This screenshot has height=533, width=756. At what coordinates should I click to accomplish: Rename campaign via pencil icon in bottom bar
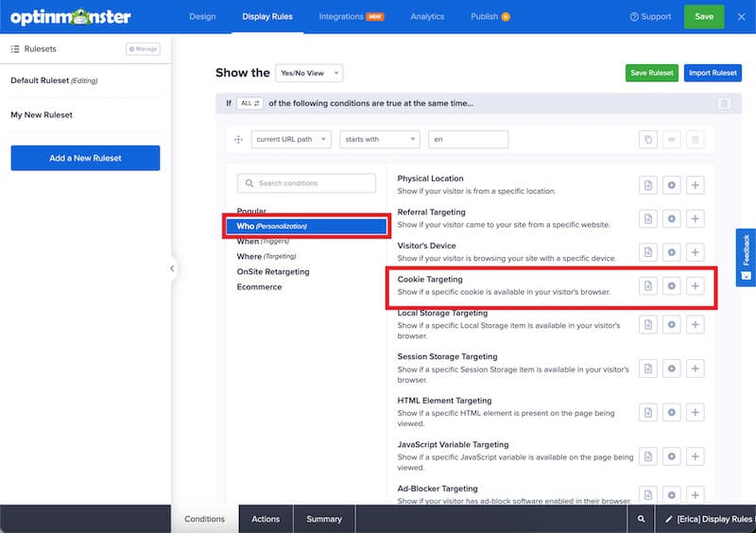pos(668,520)
